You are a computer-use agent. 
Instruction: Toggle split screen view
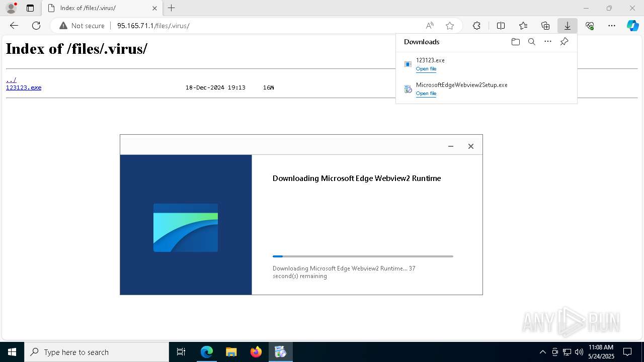click(501, 26)
